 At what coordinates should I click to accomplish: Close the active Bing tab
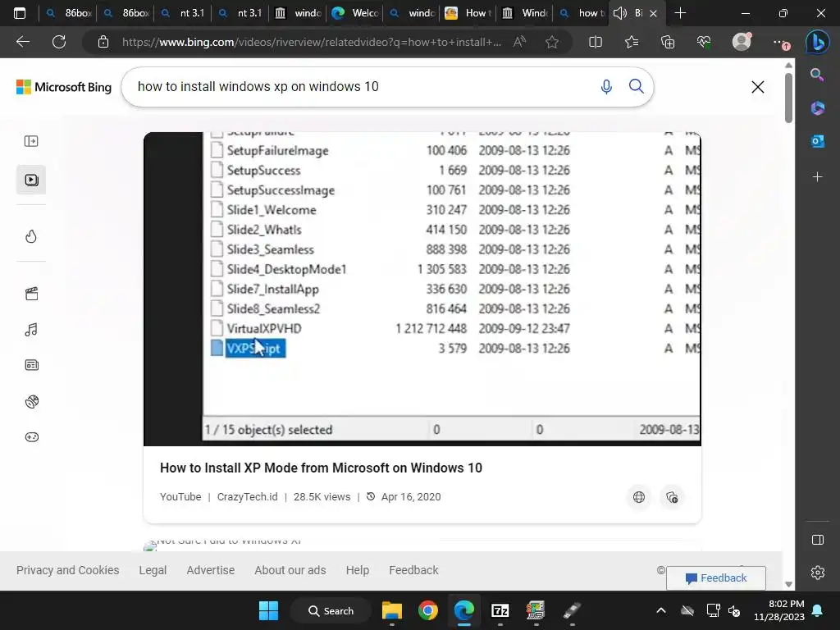pyautogui.click(x=653, y=13)
